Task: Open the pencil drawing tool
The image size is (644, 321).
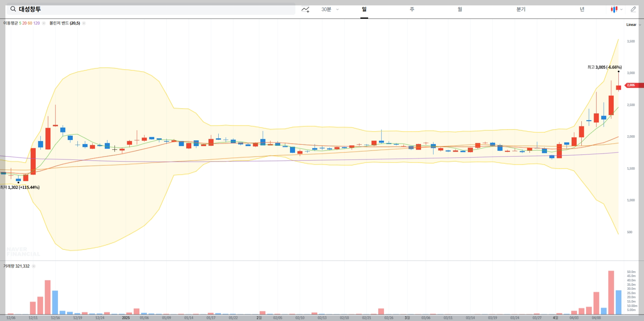Action: point(633,9)
